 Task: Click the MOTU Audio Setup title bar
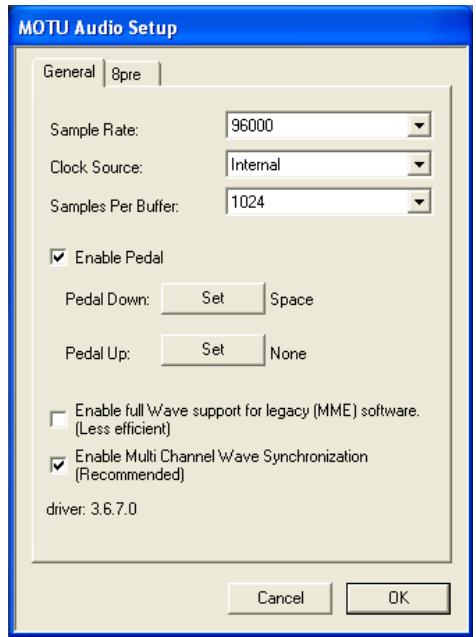tap(238, 28)
